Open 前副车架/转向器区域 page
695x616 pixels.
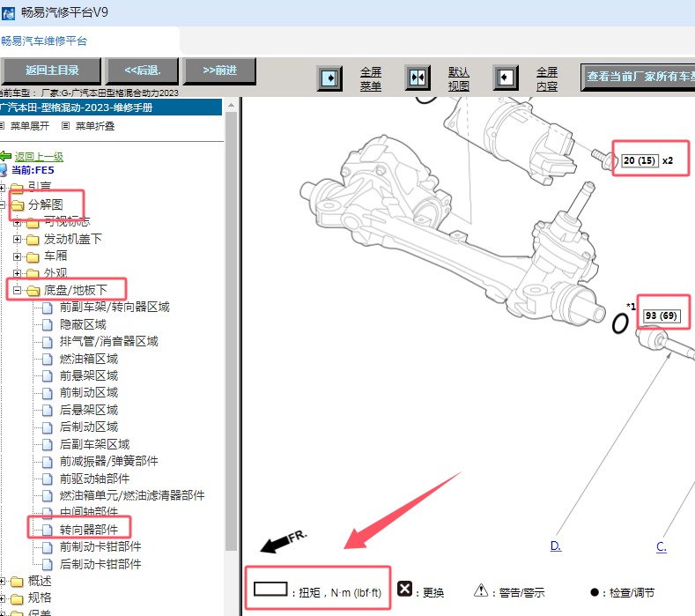(x=115, y=307)
